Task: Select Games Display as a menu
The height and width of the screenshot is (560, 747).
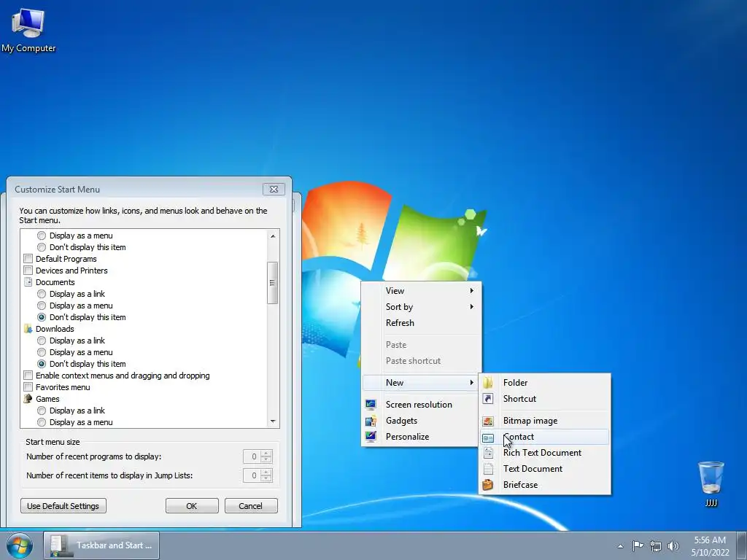Action: 42,422
